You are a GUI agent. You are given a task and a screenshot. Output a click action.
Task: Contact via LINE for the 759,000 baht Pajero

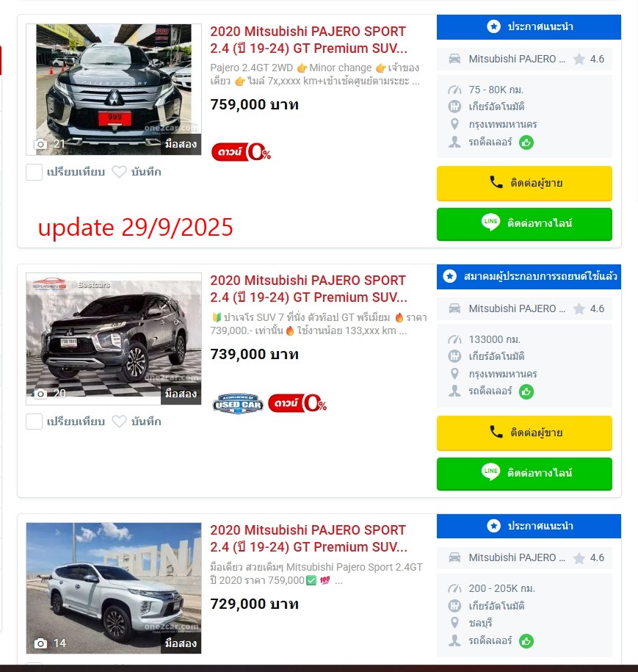524,224
